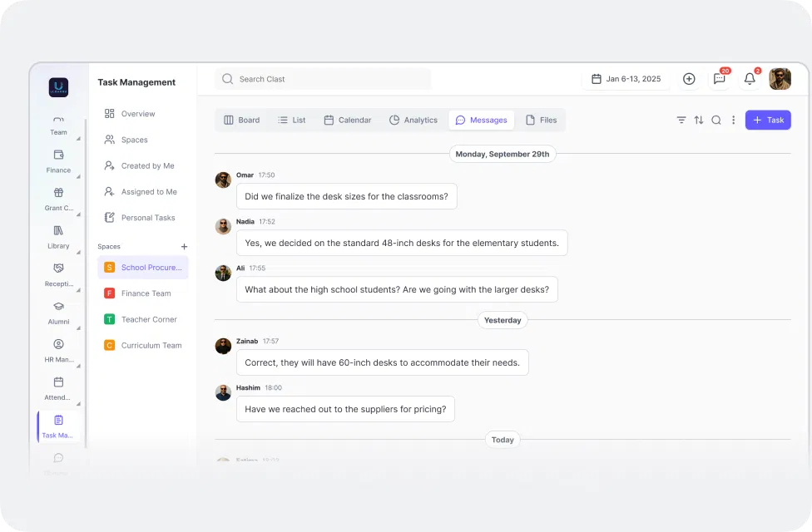Viewport: 812px width, 532px height.
Task: Click Zainab's message about 60-inch desks
Action: pos(382,362)
